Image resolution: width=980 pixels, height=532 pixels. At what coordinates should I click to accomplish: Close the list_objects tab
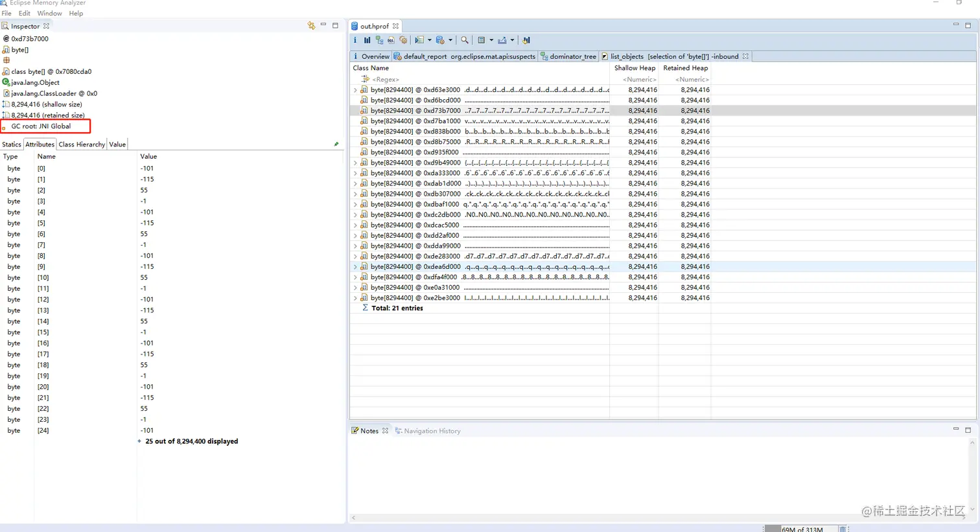(x=745, y=56)
